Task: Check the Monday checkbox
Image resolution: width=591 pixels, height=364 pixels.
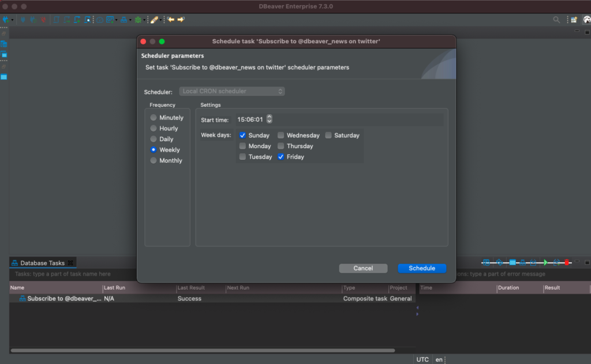Action: (x=242, y=146)
